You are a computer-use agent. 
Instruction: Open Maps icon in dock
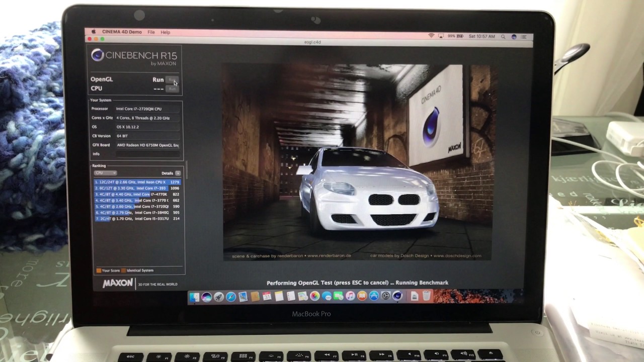(303, 297)
